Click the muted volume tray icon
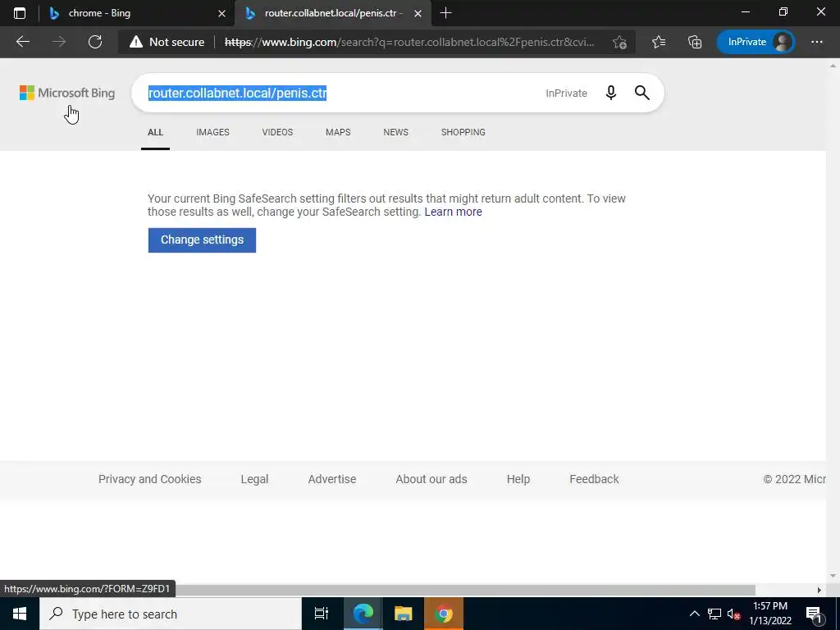 click(x=734, y=614)
